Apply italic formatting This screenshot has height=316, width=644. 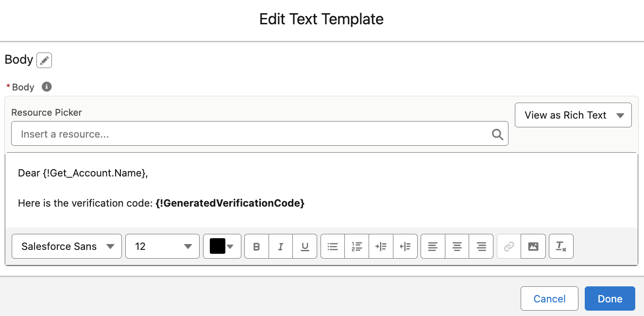(280, 246)
